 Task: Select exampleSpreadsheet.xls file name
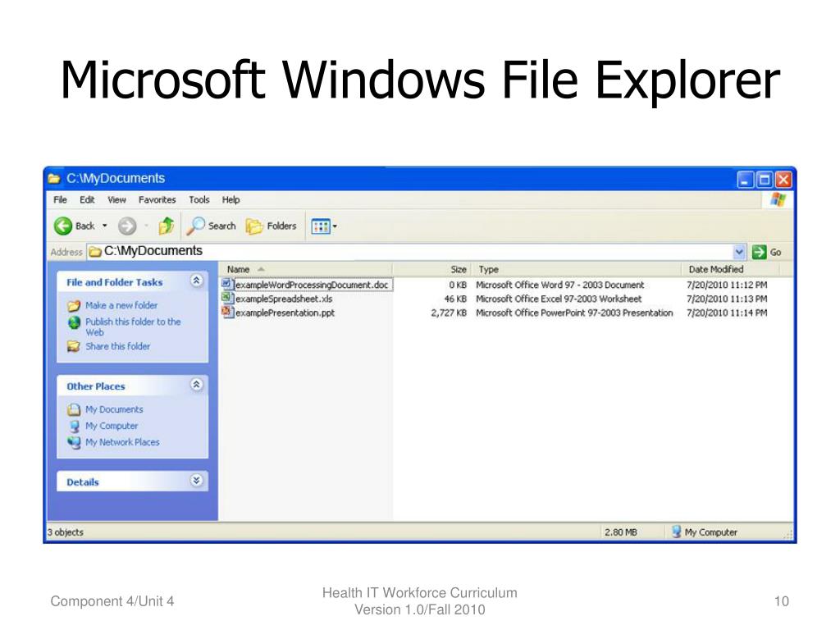point(284,299)
